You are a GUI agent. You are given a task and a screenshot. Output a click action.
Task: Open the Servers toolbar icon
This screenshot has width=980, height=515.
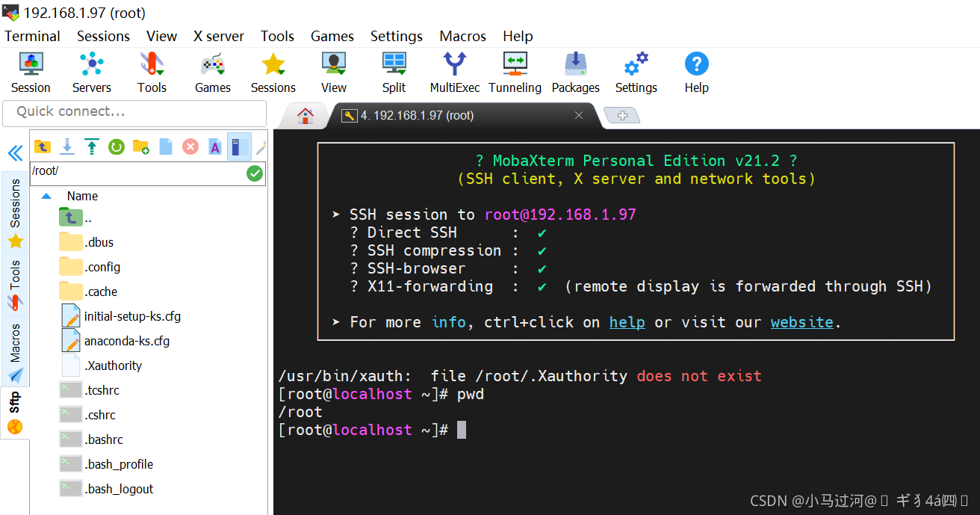91,73
